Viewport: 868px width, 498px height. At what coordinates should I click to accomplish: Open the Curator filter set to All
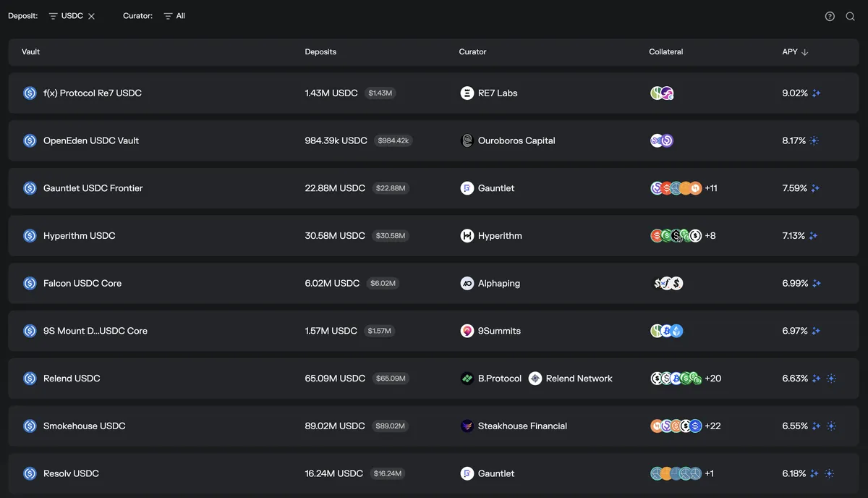[x=174, y=16]
